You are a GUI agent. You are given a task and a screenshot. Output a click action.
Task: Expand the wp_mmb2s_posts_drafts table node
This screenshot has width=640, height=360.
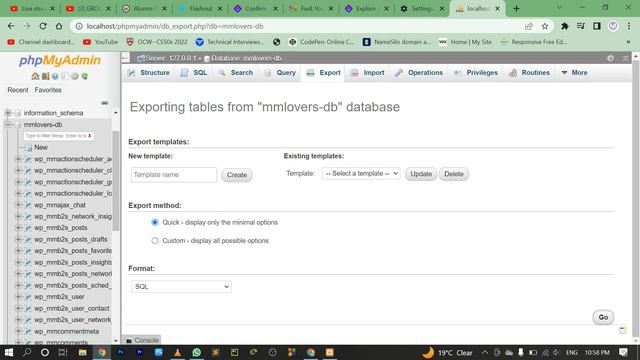(x=18, y=239)
